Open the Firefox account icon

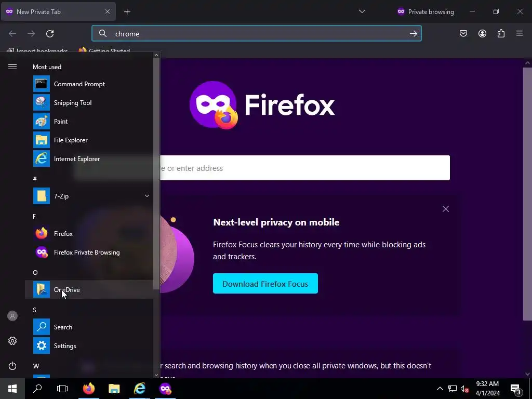pos(482,34)
